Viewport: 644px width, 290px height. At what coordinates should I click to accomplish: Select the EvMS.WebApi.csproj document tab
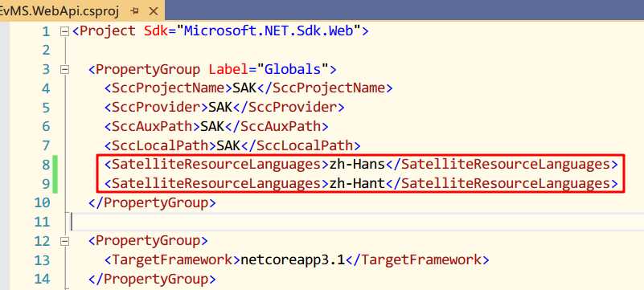[x=59, y=11]
